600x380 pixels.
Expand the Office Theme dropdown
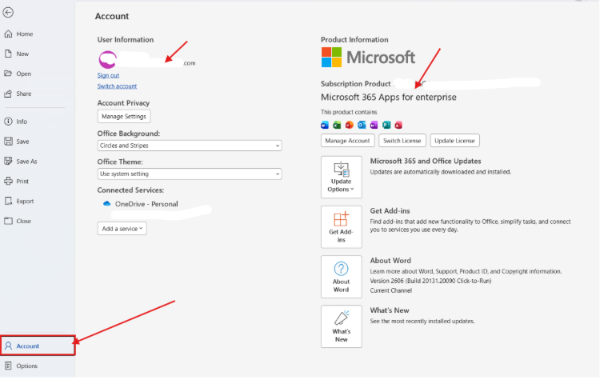click(x=189, y=174)
